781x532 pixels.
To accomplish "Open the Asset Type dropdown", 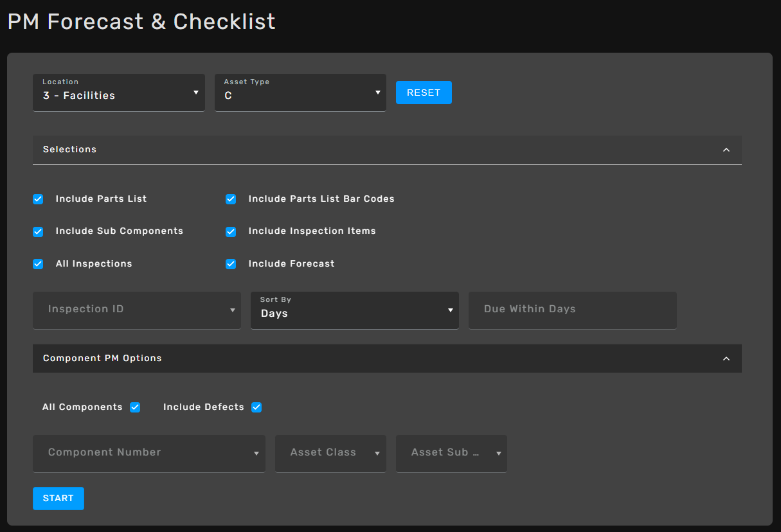I will point(300,93).
